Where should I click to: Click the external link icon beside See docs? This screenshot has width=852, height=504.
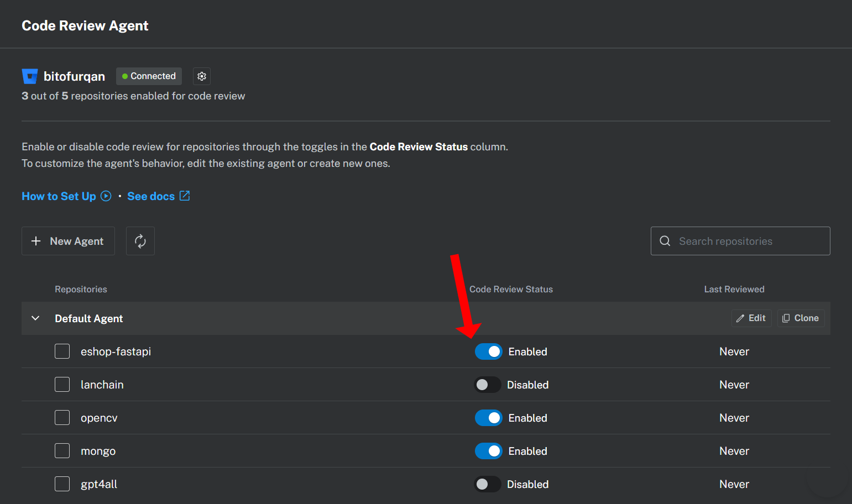(x=185, y=196)
